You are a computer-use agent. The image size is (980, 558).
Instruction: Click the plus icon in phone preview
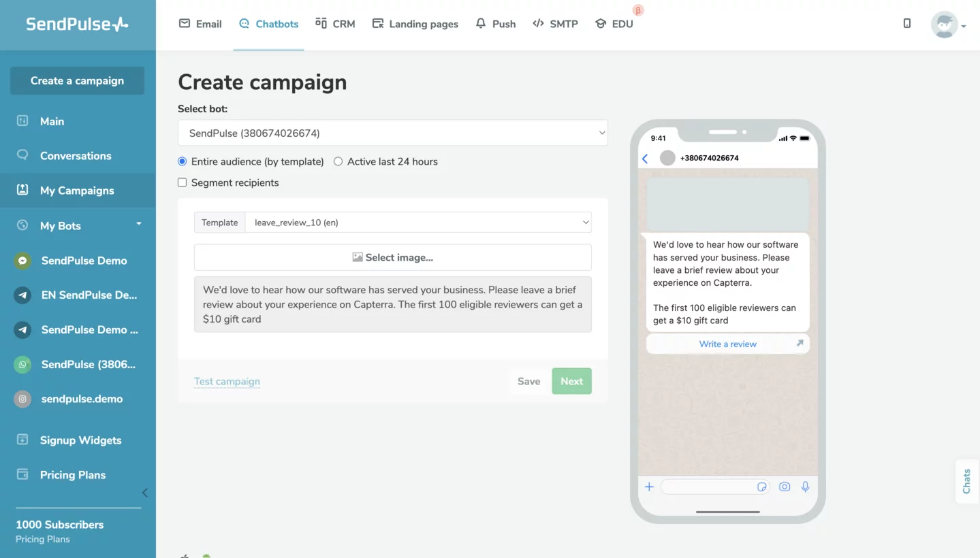click(x=649, y=487)
